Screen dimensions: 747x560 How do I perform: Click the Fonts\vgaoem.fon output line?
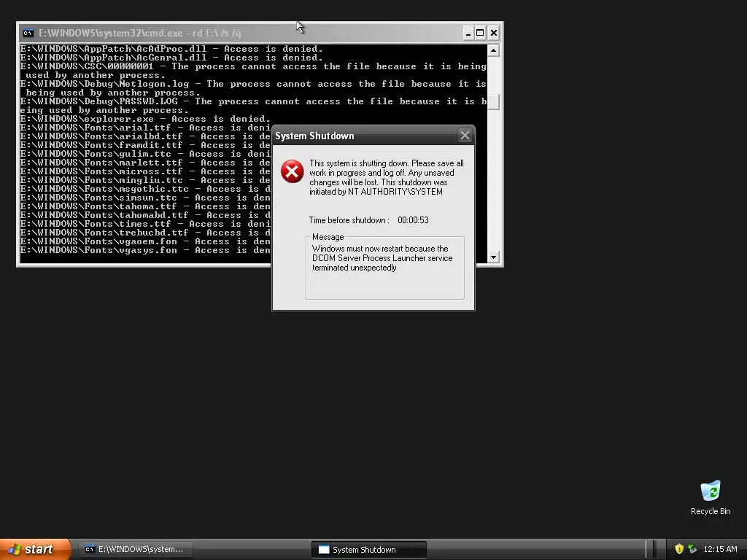click(145, 241)
